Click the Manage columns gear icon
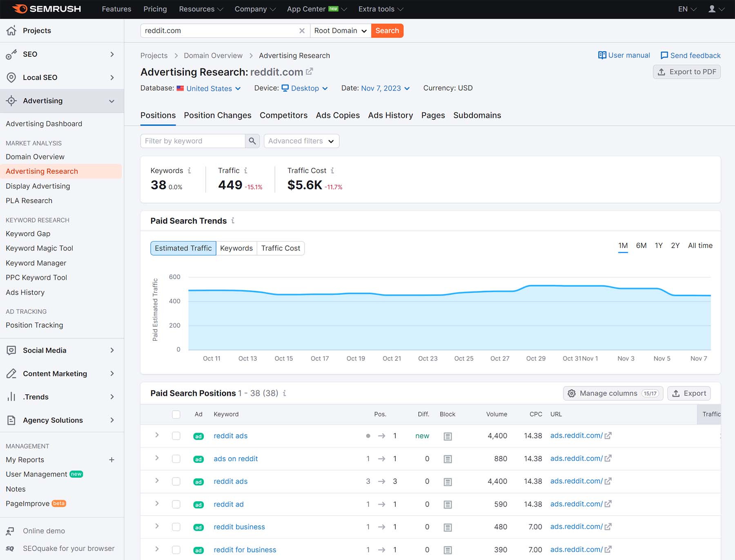Screen dimensions: 735x560 [572, 393]
